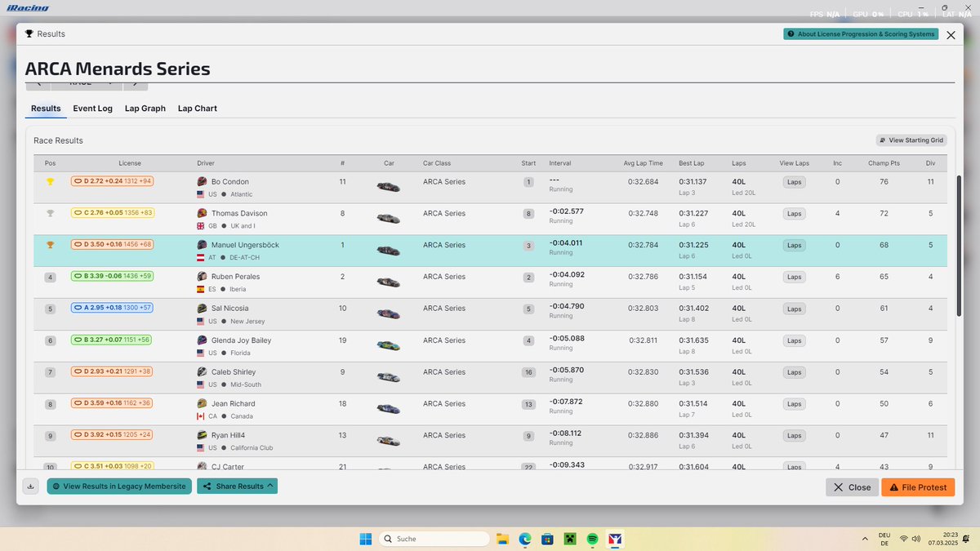View laps for Bo Condon
Image resolution: width=980 pixels, height=551 pixels.
794,182
